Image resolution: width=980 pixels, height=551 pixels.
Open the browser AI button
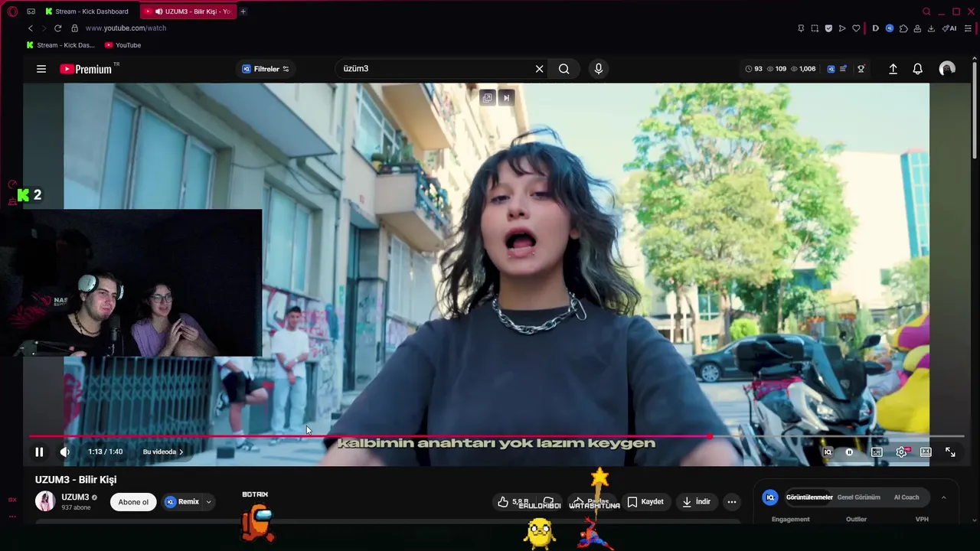[x=949, y=28]
